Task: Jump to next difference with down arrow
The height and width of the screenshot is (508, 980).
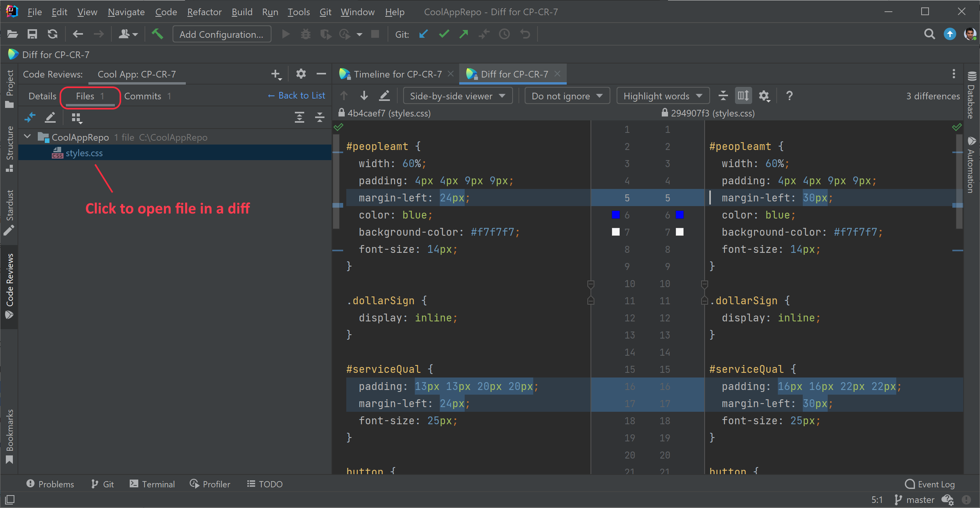Action: pos(364,96)
